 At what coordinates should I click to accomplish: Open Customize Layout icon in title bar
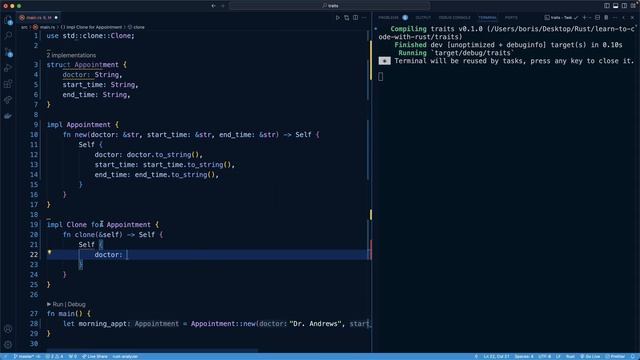(x=633, y=6)
